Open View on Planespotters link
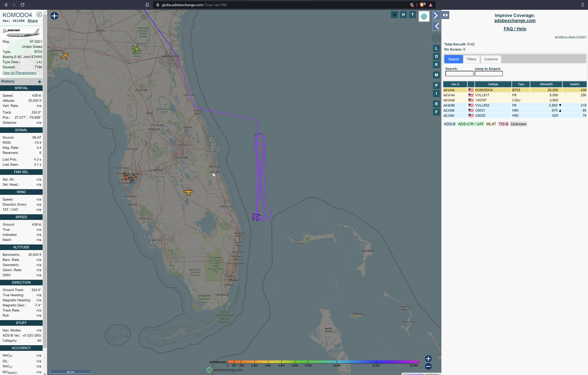Viewport: 588px width, 375px height. point(19,73)
